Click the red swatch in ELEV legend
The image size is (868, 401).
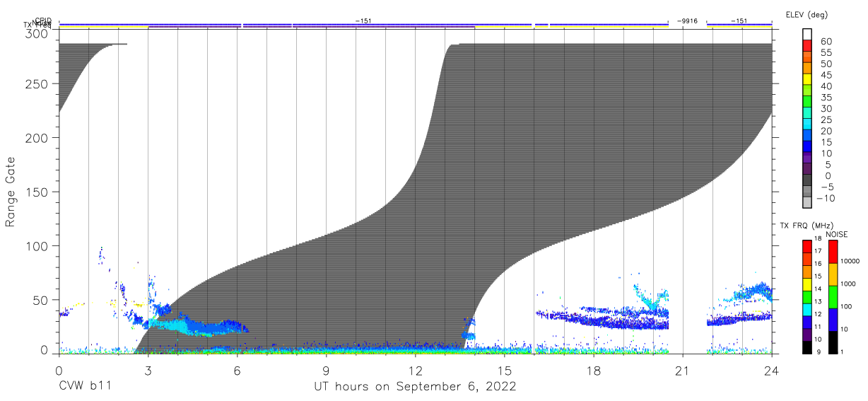click(808, 45)
